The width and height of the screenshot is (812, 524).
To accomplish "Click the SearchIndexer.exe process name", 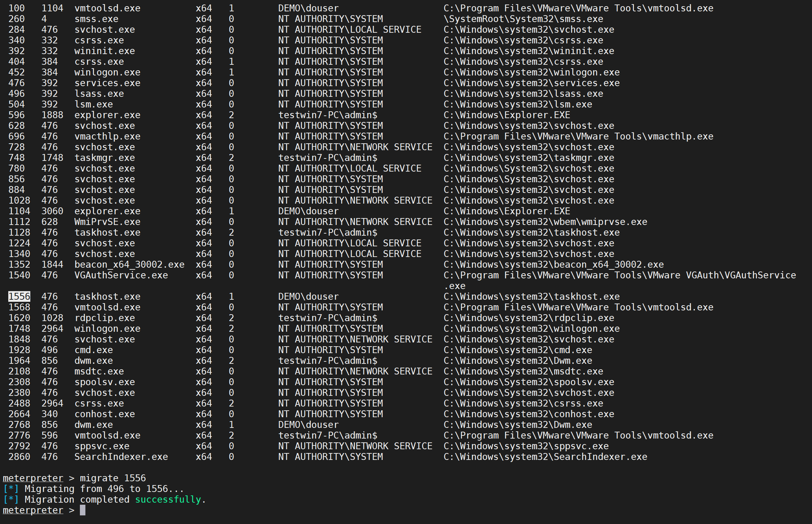I will pyautogui.click(x=121, y=457).
